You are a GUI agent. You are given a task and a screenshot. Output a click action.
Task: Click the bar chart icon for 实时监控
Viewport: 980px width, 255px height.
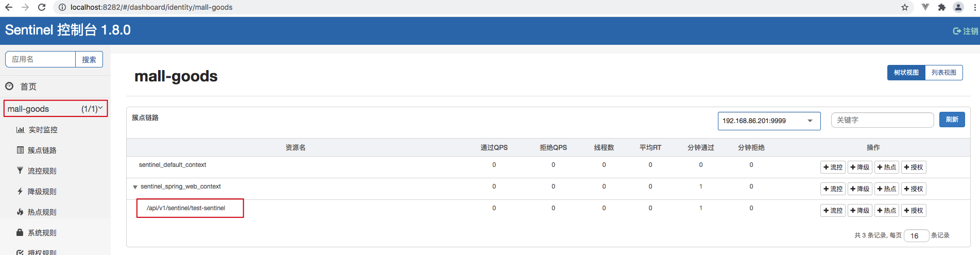pyautogui.click(x=20, y=130)
